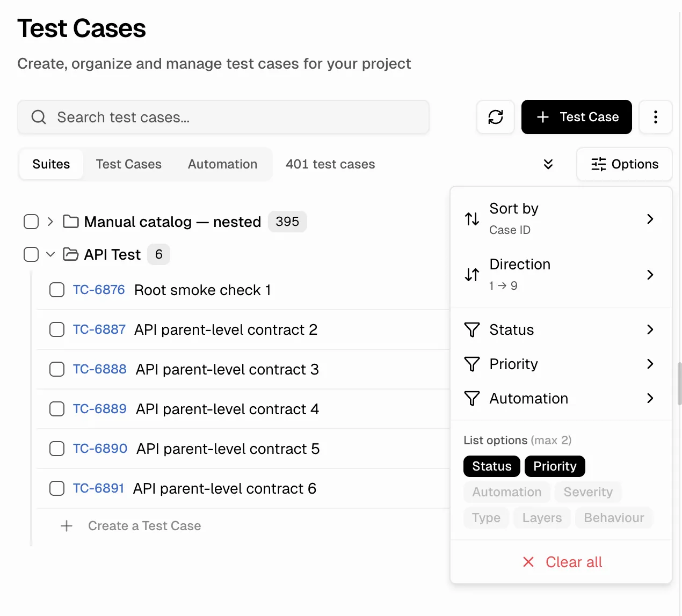This screenshot has width=682, height=616.
Task: Collapse the API Test folder
Action: coord(50,254)
